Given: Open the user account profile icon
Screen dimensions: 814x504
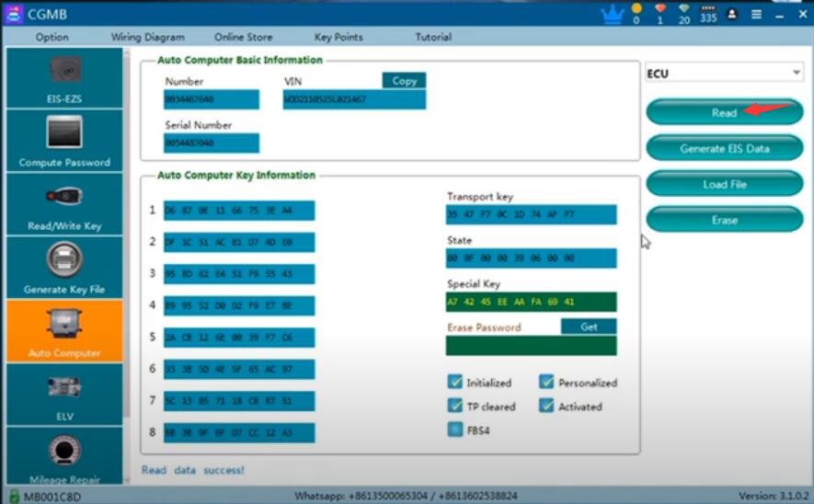Looking at the screenshot, I should click(x=732, y=15).
